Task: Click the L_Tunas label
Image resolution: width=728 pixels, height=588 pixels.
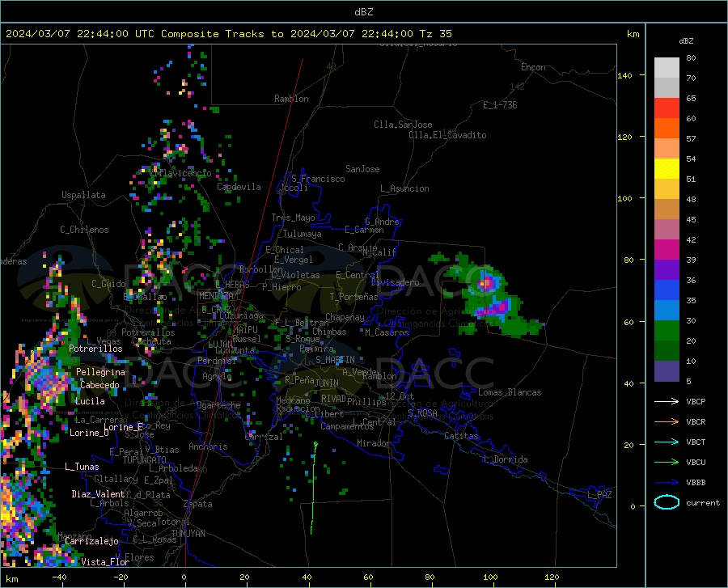Action: point(82,467)
